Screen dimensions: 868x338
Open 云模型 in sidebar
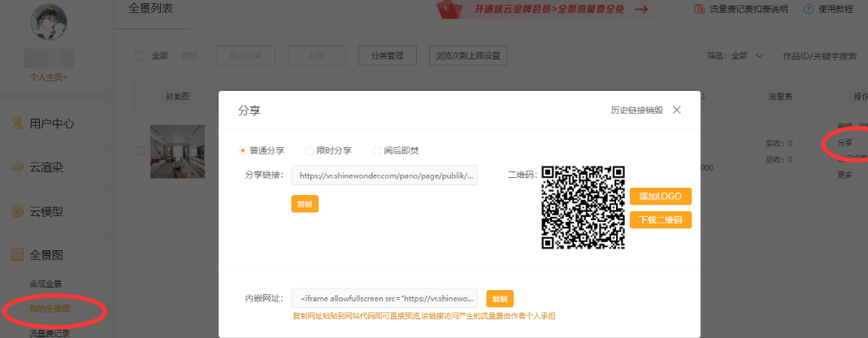(46, 211)
